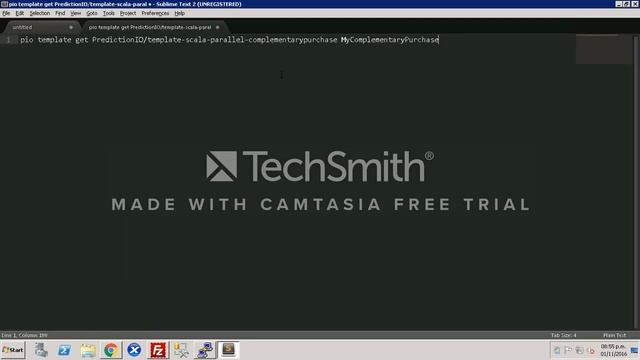Click the vertical scrollbar of the editor
This screenshot has width=640, height=360.
click(636, 182)
